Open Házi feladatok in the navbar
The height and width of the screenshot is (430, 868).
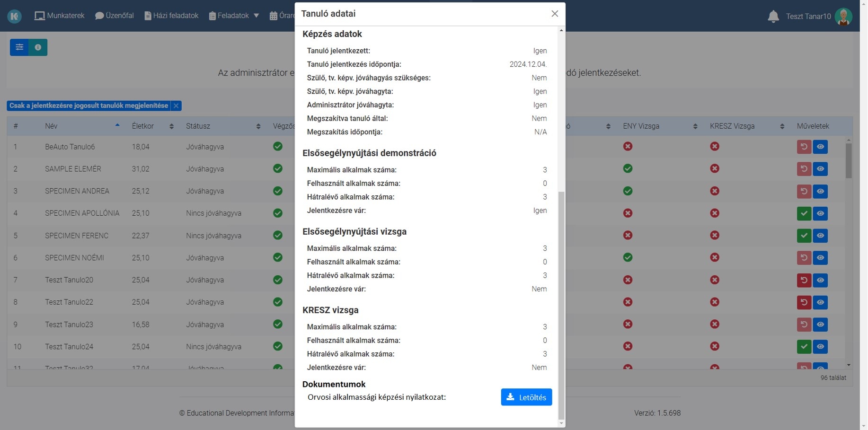pos(171,16)
